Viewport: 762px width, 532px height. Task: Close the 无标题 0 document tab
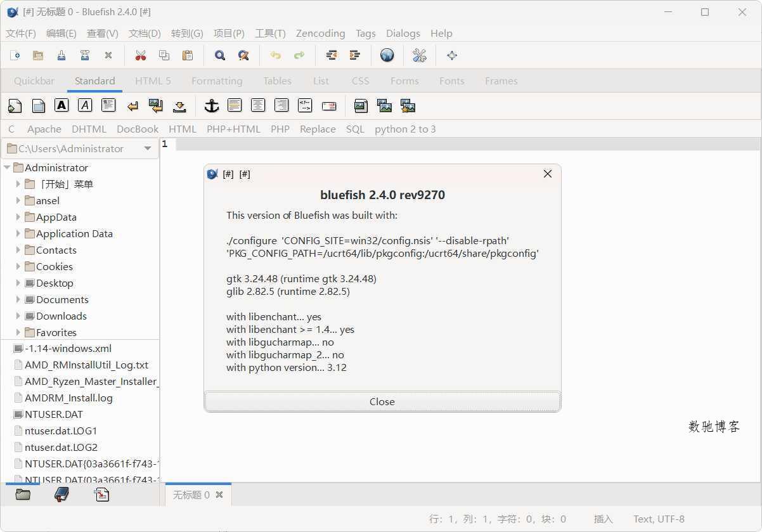219,495
